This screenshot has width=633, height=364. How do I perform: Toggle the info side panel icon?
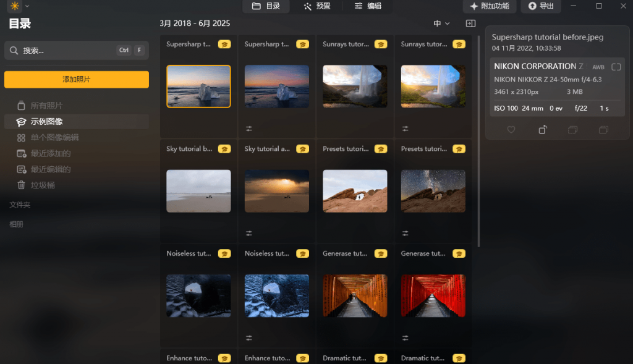tap(470, 23)
